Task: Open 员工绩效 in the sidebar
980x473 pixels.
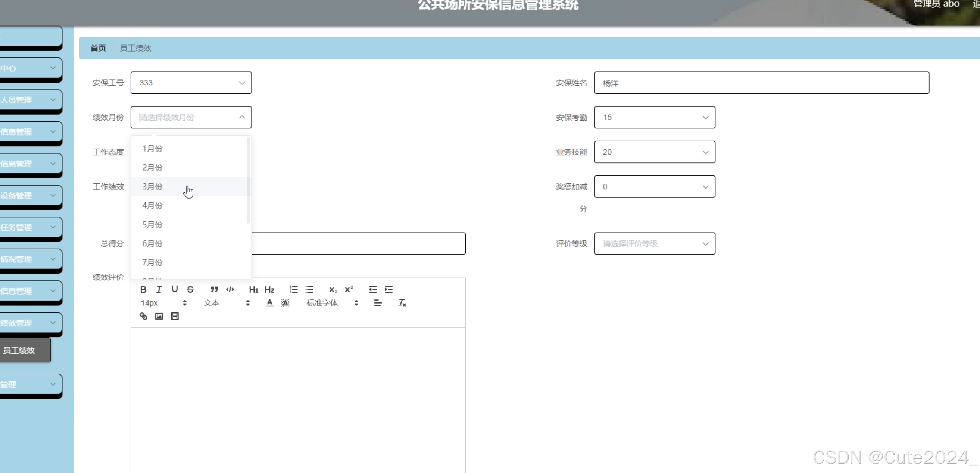Action: pos(25,350)
